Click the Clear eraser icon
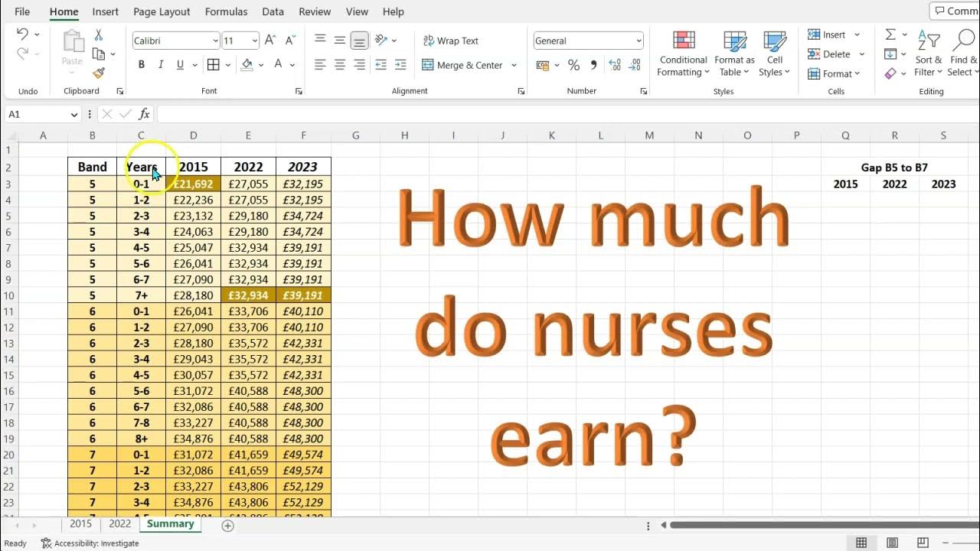 pos(890,73)
